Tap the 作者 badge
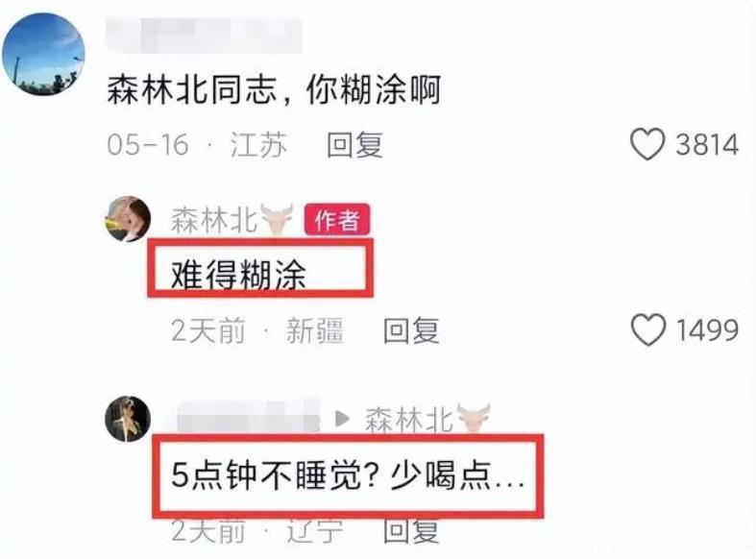 coord(337,220)
